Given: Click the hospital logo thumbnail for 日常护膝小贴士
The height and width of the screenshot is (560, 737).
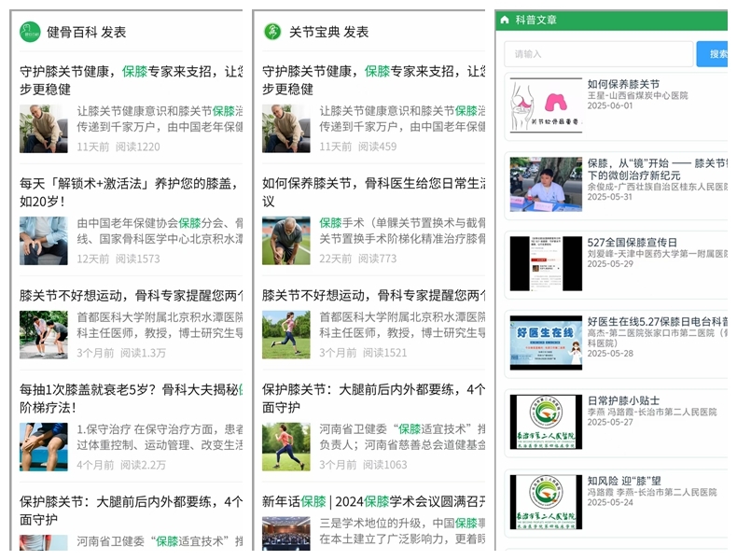Looking at the screenshot, I should 546,423.
